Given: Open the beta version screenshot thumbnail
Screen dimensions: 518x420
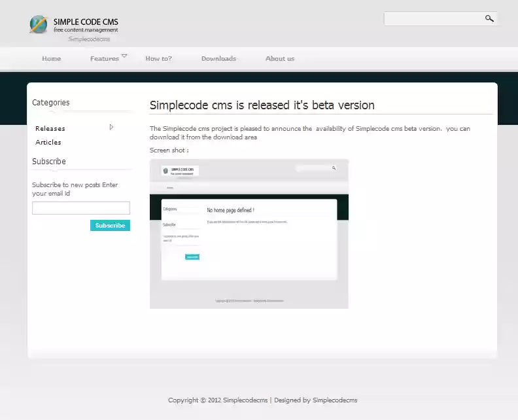Looking at the screenshot, I should pos(249,234).
